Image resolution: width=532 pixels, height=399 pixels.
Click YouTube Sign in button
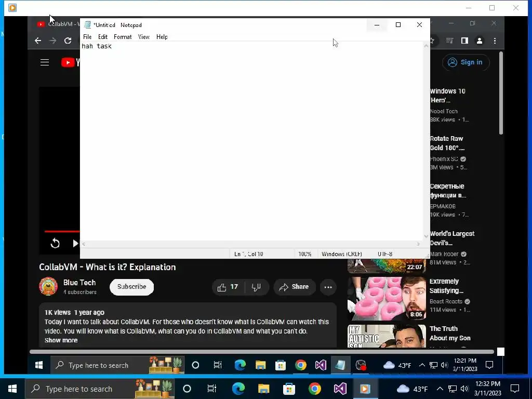click(x=465, y=62)
